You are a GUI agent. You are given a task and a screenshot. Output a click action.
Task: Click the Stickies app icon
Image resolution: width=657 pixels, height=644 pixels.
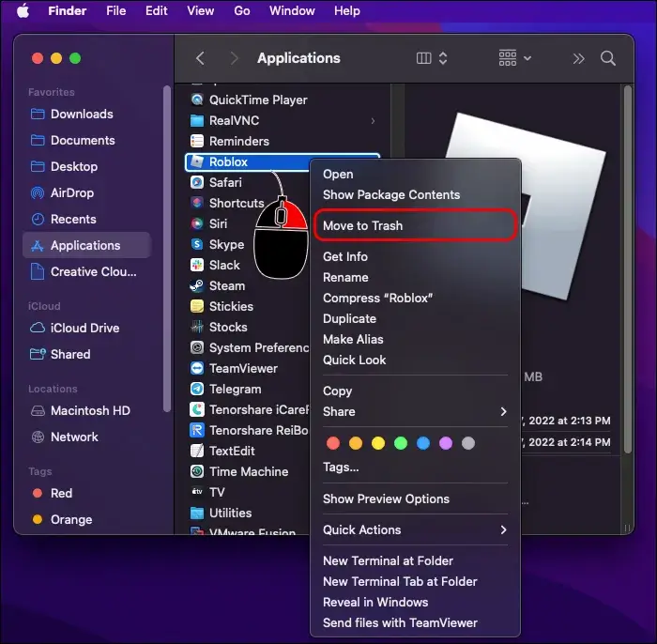(197, 306)
